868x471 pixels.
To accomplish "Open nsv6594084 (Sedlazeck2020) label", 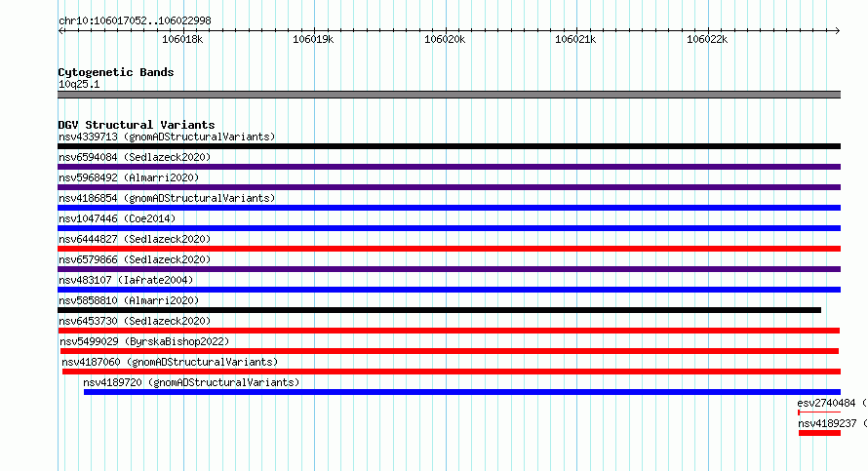I will [135, 157].
